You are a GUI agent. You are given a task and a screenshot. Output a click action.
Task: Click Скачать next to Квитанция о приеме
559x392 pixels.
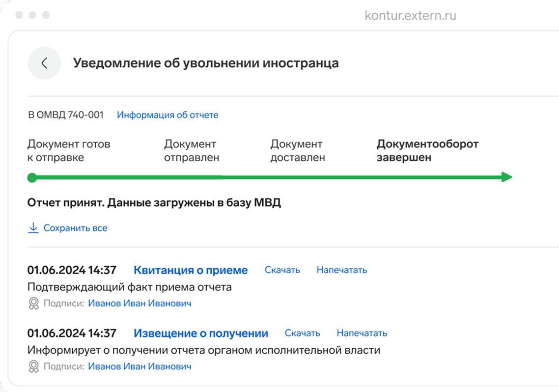pyautogui.click(x=282, y=270)
